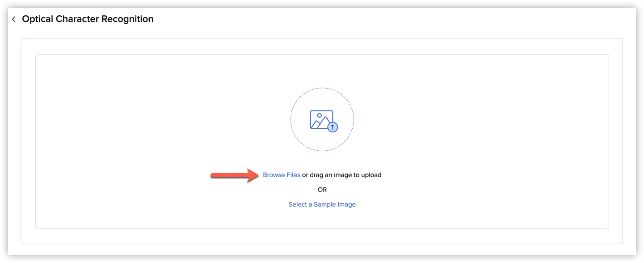644x263 pixels.
Task: Click the small sun circle in the picture icon
Action: pyautogui.click(x=320, y=115)
